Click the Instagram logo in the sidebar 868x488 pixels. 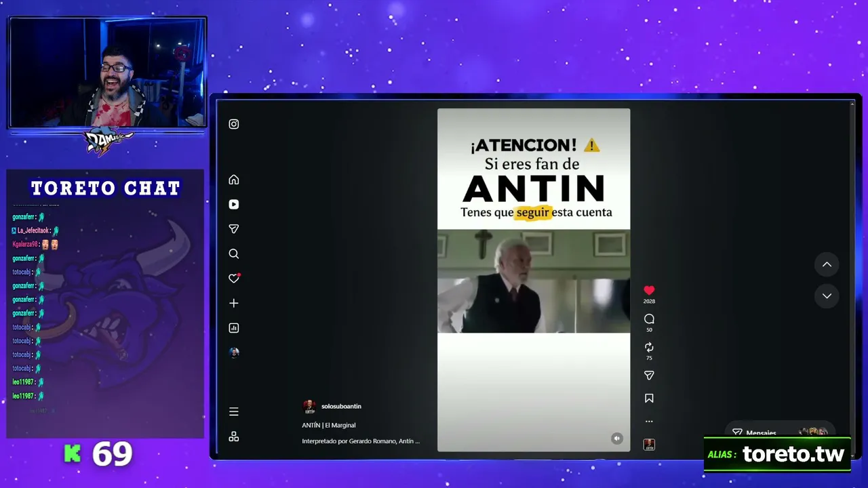[234, 124]
